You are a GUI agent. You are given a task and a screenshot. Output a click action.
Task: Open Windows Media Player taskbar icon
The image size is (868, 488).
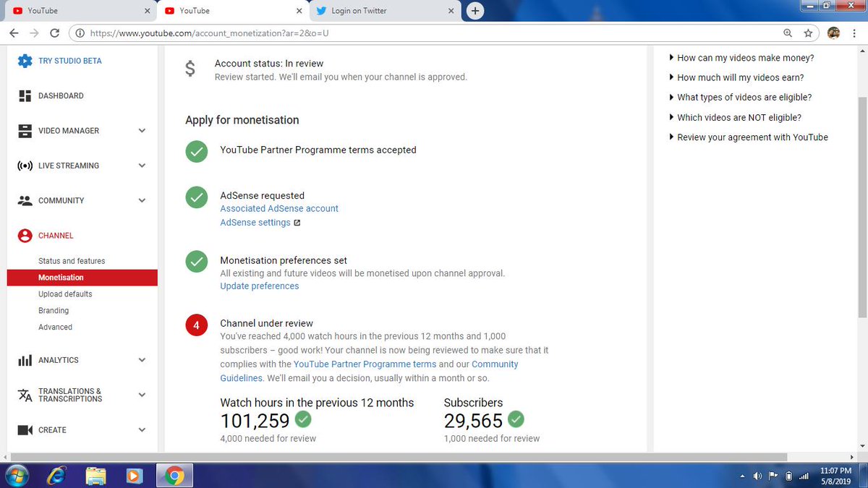pos(134,476)
